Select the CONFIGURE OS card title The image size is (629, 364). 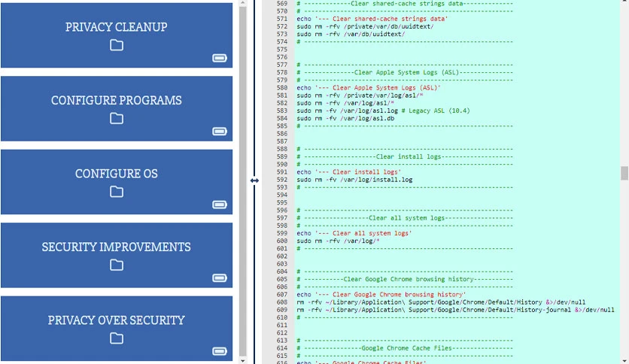point(117,174)
